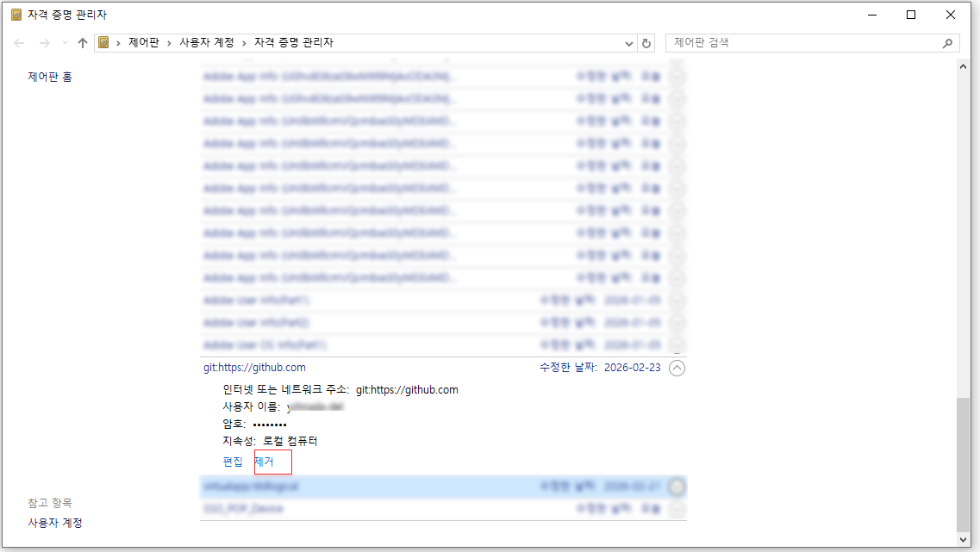This screenshot has height=552, width=980.
Task: Select 제어판 breadcrumb in address bar
Action: point(144,42)
